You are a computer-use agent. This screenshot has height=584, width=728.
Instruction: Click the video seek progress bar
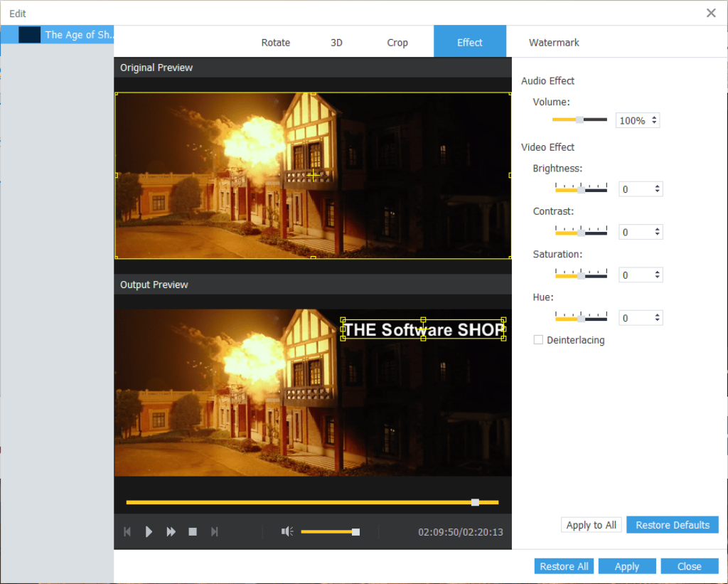click(312, 502)
